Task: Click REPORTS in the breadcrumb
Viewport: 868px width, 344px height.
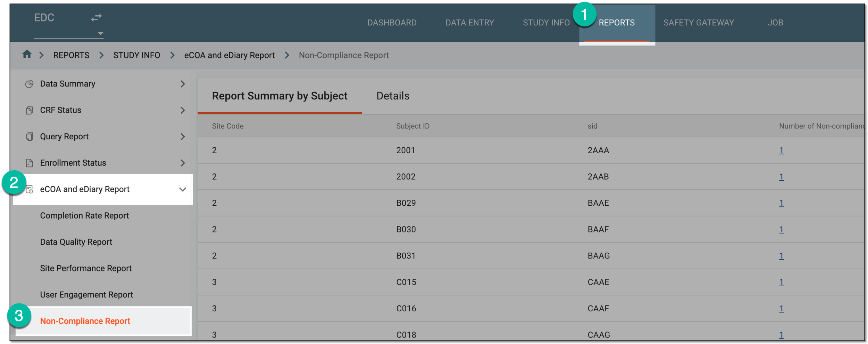Action: click(71, 55)
